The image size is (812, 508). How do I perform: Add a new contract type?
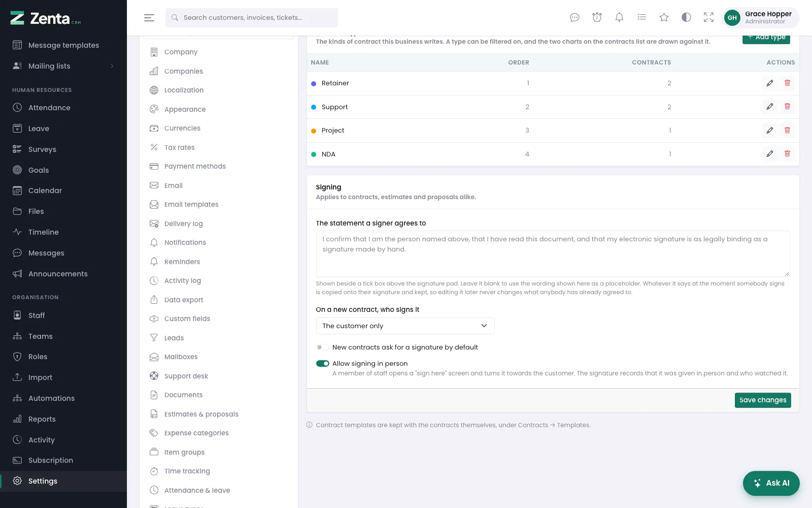pos(766,38)
